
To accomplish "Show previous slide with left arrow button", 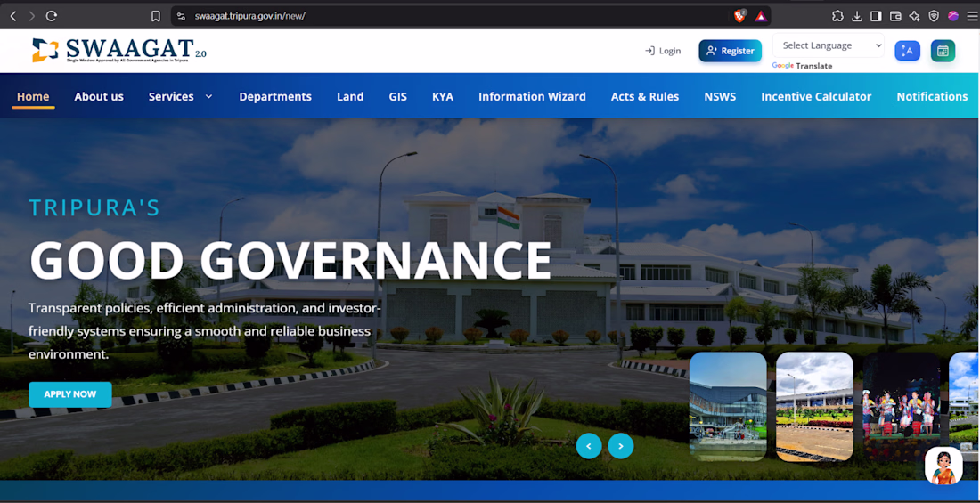I will point(589,446).
